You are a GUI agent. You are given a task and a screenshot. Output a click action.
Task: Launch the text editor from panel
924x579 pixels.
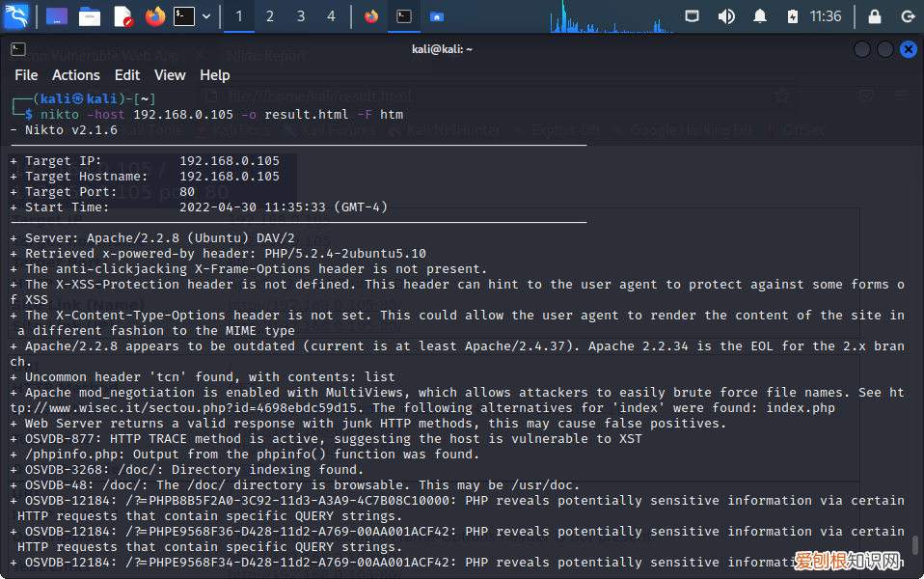point(122,16)
